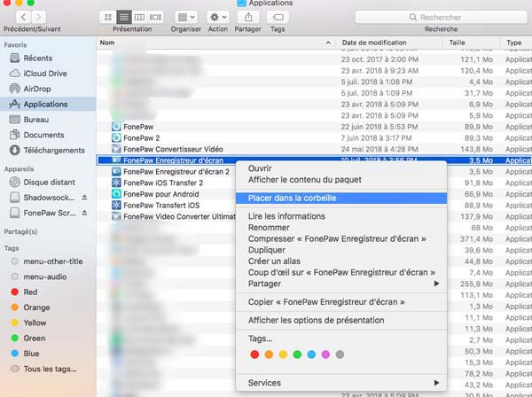Image resolution: width=532 pixels, height=397 pixels.
Task: Choose Copier « FonePaw Enregistreur d'écran »
Action: [x=341, y=301]
